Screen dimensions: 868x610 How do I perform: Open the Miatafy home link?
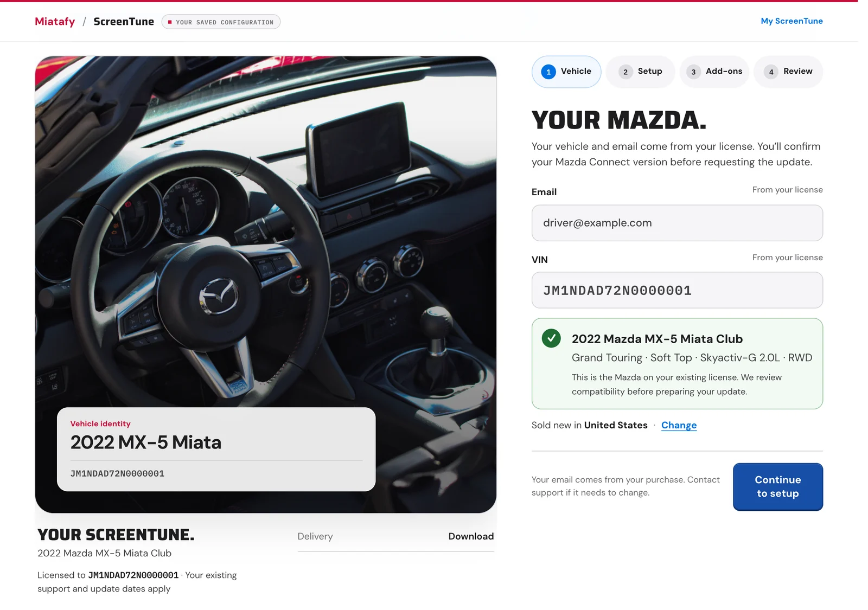click(x=55, y=22)
